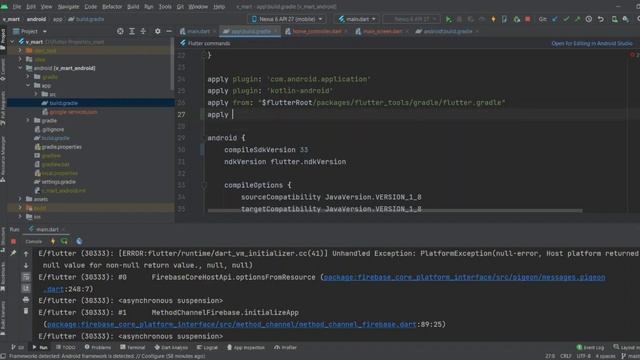Image resolution: width=640 pixels, height=360 pixels.
Task: Open the Profiler tool window
Action: 285,347
